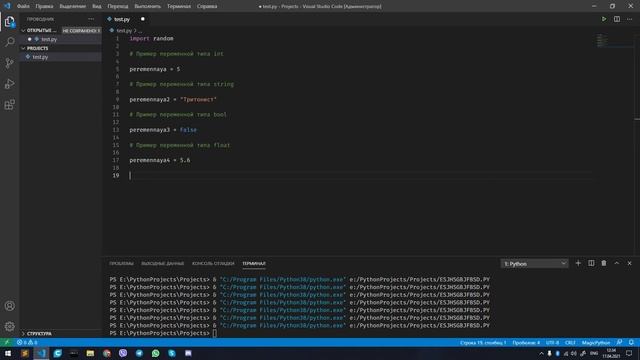
Task: Collapse the PROJECTS folder section
Action: click(x=23, y=48)
